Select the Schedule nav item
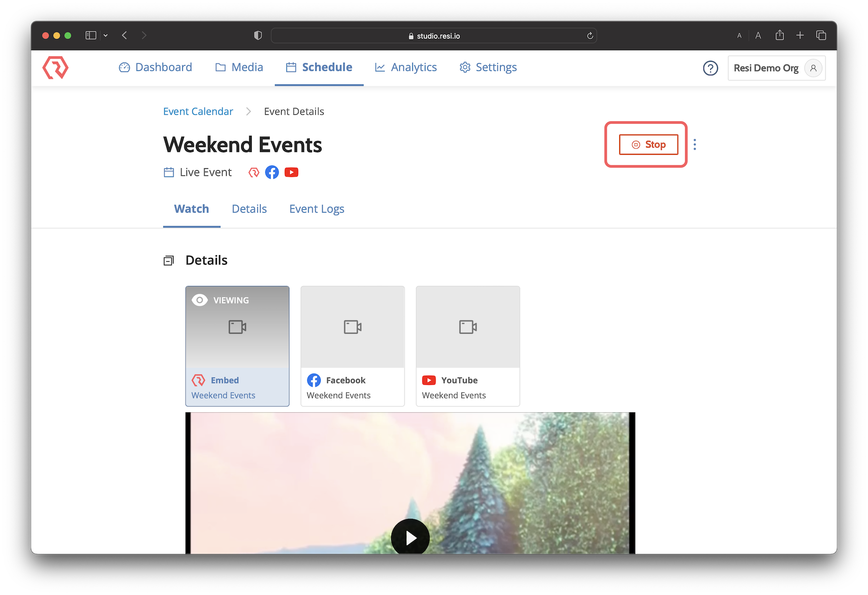This screenshot has height=595, width=868. [319, 68]
